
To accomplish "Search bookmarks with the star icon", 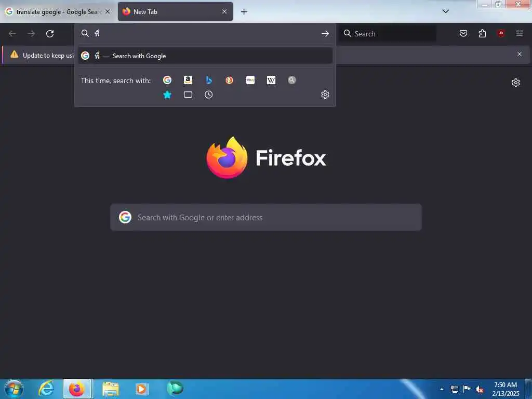I will point(167,95).
